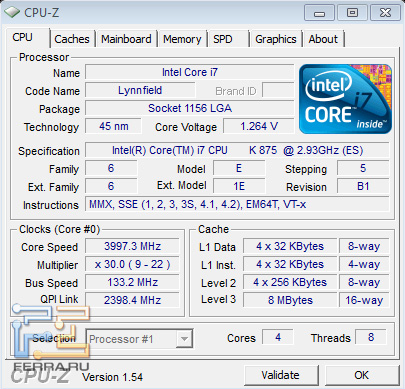Click the Multiplier value x 30.0
405x389 pixels.
[x=132, y=264]
